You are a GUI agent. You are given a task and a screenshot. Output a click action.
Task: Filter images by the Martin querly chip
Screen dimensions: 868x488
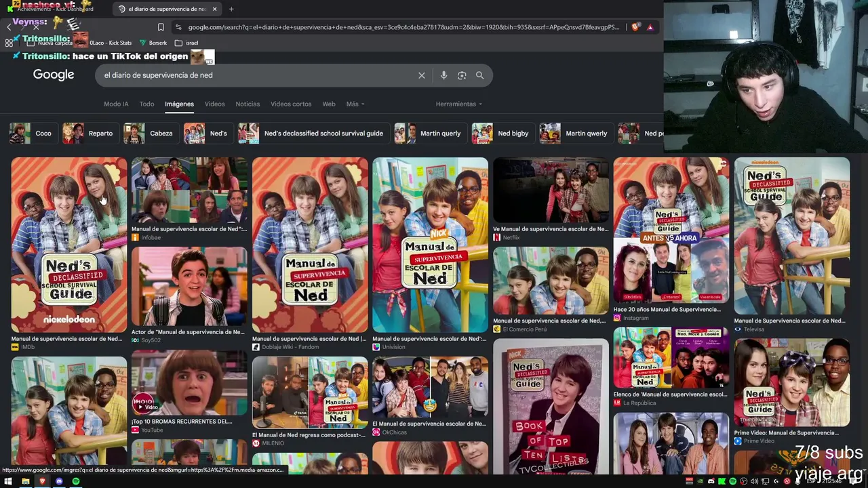431,134
